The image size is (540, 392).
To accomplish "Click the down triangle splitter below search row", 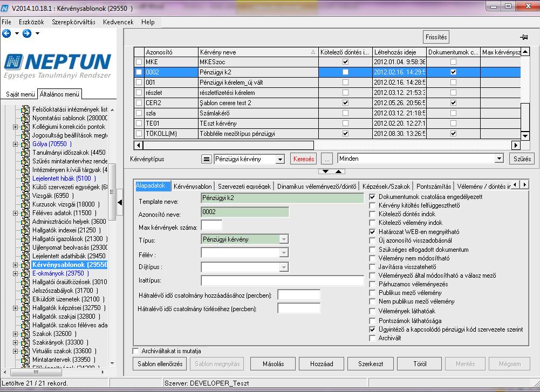I will (x=325, y=171).
